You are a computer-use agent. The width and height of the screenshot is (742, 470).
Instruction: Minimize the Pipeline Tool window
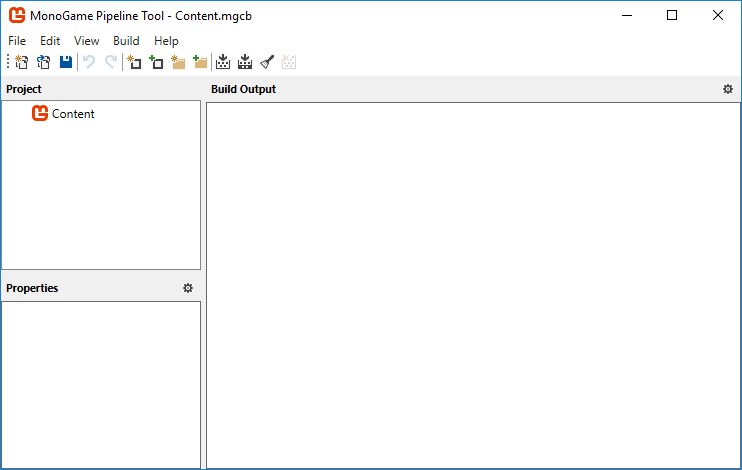click(627, 15)
